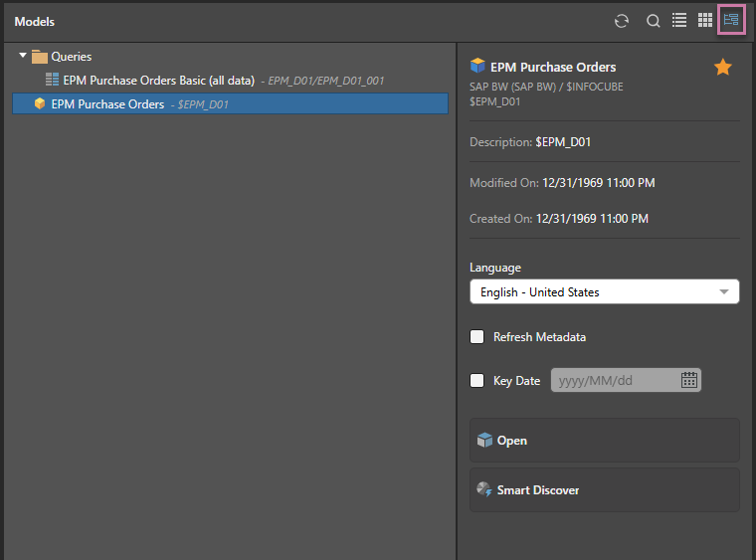
Task: Switch to list view
Action: 679,20
